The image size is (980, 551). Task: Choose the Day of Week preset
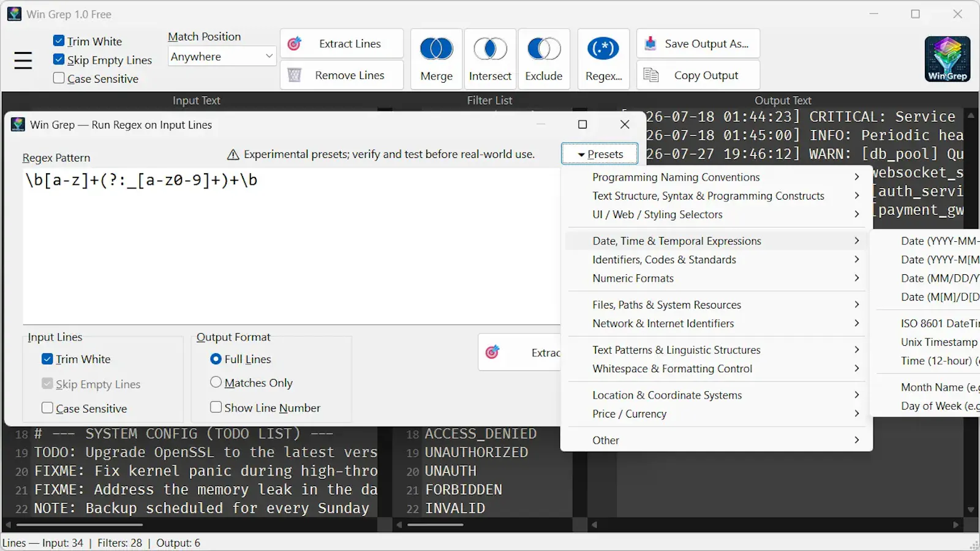pyautogui.click(x=928, y=406)
